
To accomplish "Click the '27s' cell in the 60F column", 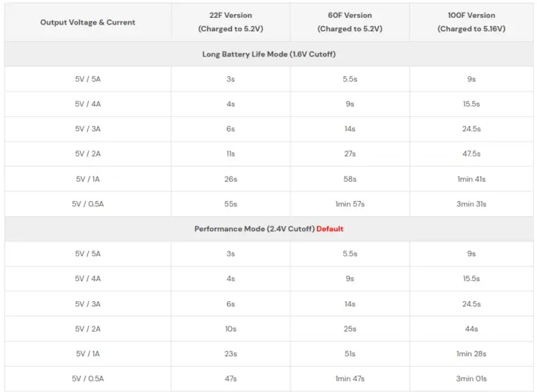I will [350, 154].
